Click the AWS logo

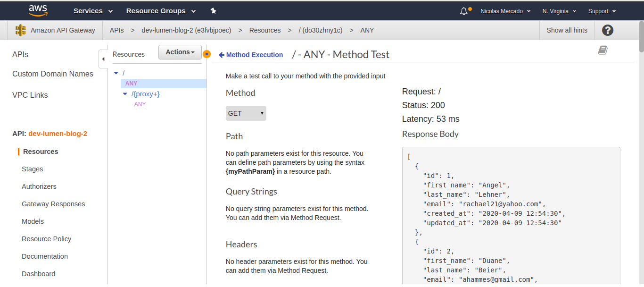click(x=38, y=10)
